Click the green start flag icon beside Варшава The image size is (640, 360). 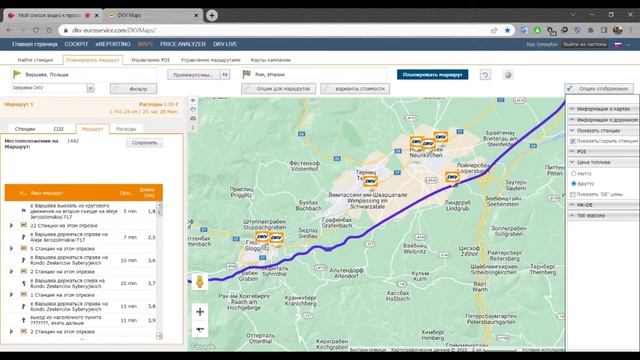tap(17, 74)
